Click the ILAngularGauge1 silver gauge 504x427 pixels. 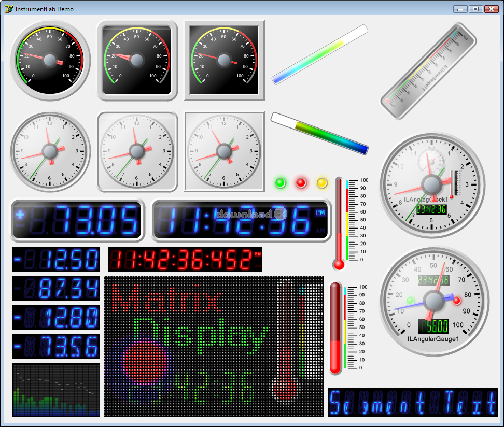tap(432, 301)
